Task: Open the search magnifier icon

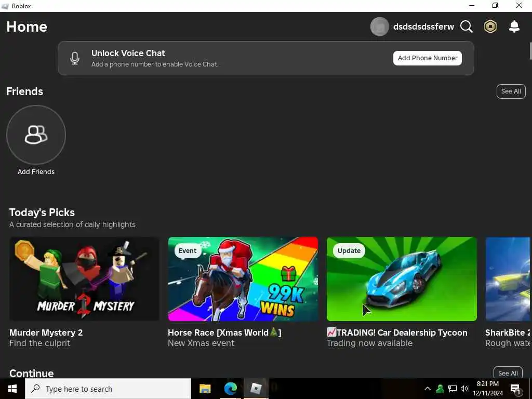Action: [x=467, y=26]
